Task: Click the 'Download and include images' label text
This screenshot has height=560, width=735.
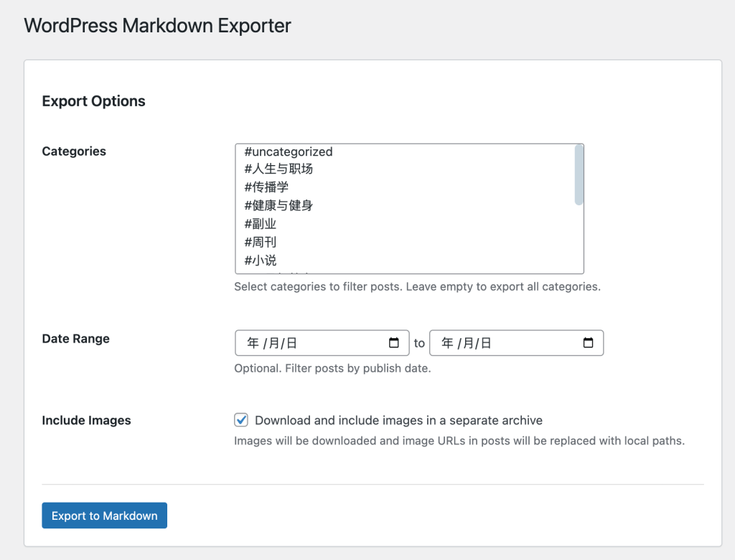Action: (398, 420)
